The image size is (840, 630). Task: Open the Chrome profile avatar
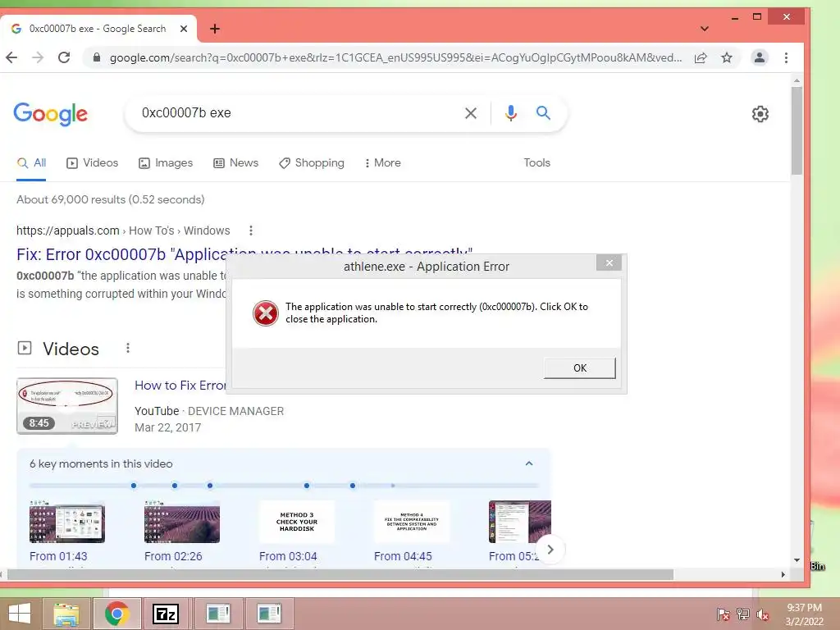[x=759, y=57]
